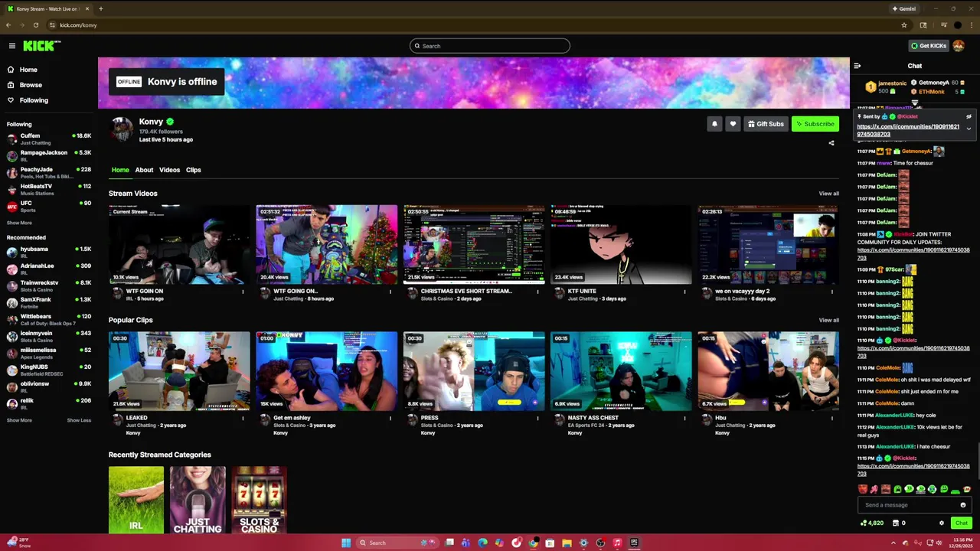Screen dimensions: 980x551
Task: Click the heart follow icon for Konvy
Action: click(x=733, y=124)
